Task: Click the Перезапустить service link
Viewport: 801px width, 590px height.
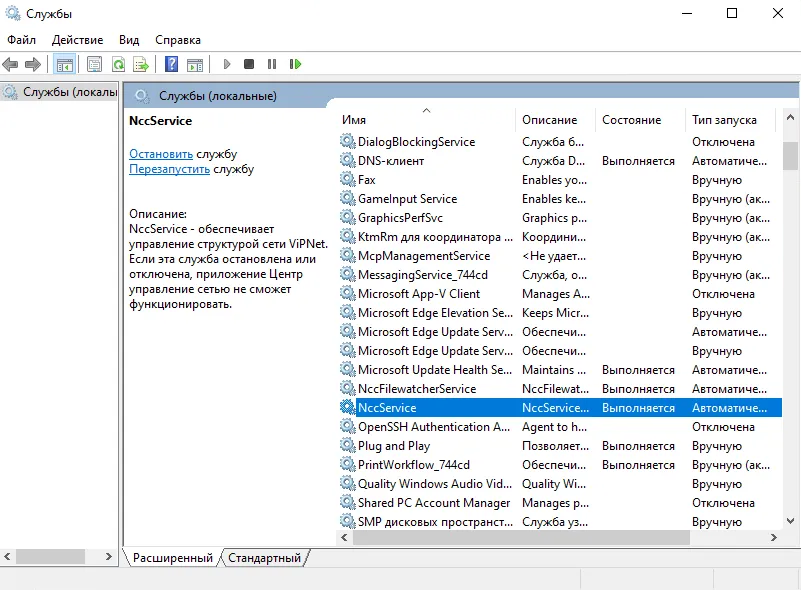Action: tap(170, 169)
